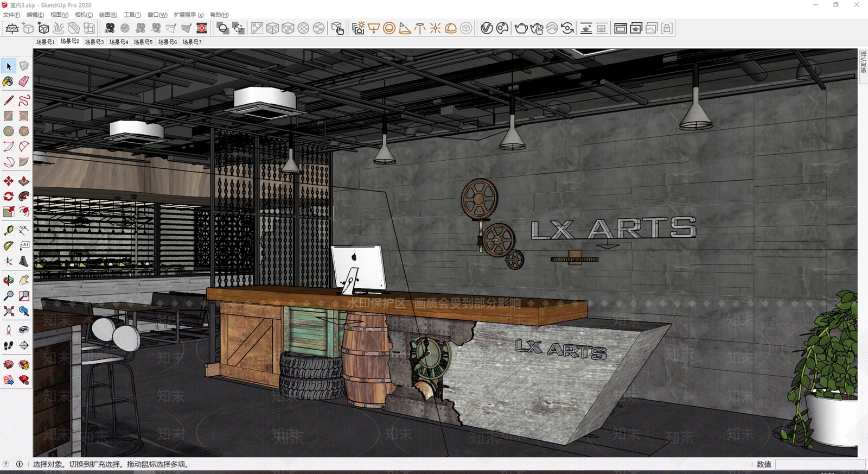The image size is (868, 474).
Task: Open the 帮助(H) help menu
Action: click(219, 15)
